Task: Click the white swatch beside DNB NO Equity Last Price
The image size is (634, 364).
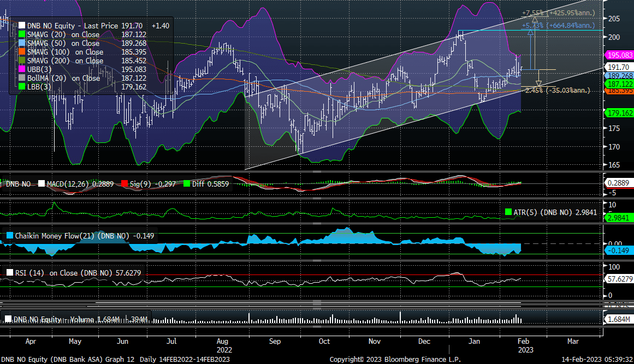Action: [x=22, y=26]
